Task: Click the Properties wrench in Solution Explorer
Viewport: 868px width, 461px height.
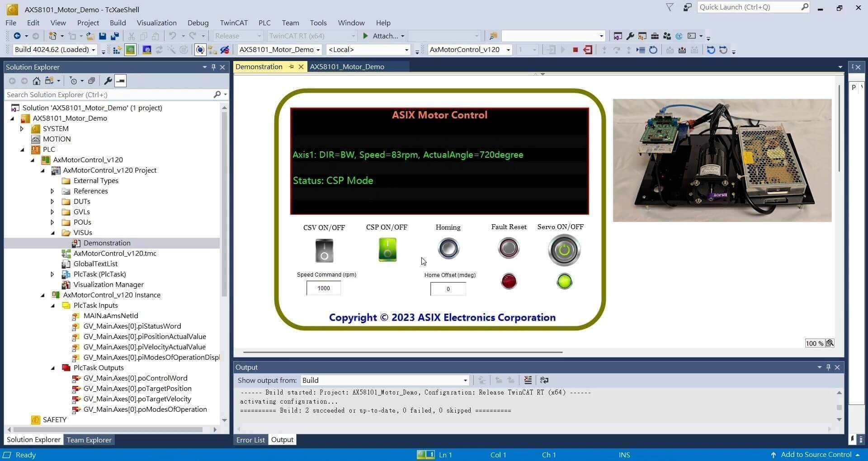Action: click(x=108, y=81)
